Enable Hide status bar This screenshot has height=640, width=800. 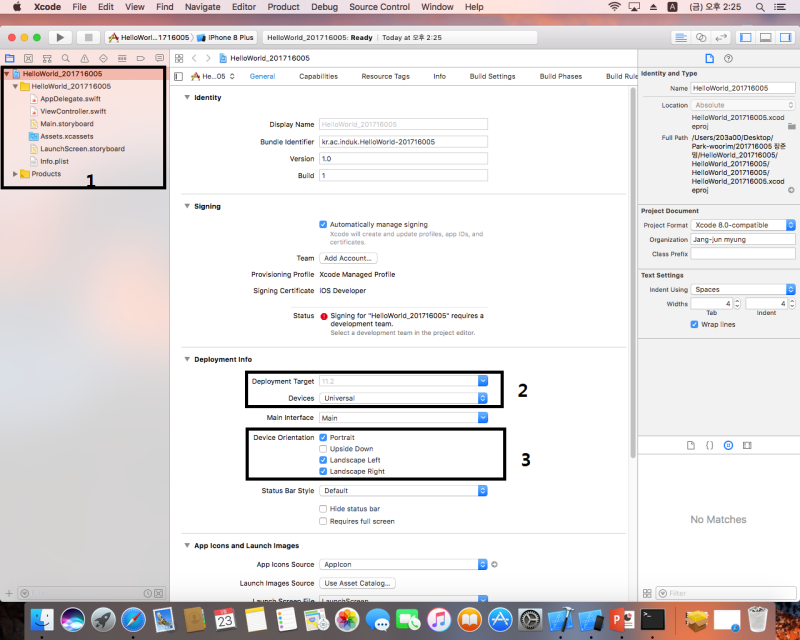coord(323,509)
